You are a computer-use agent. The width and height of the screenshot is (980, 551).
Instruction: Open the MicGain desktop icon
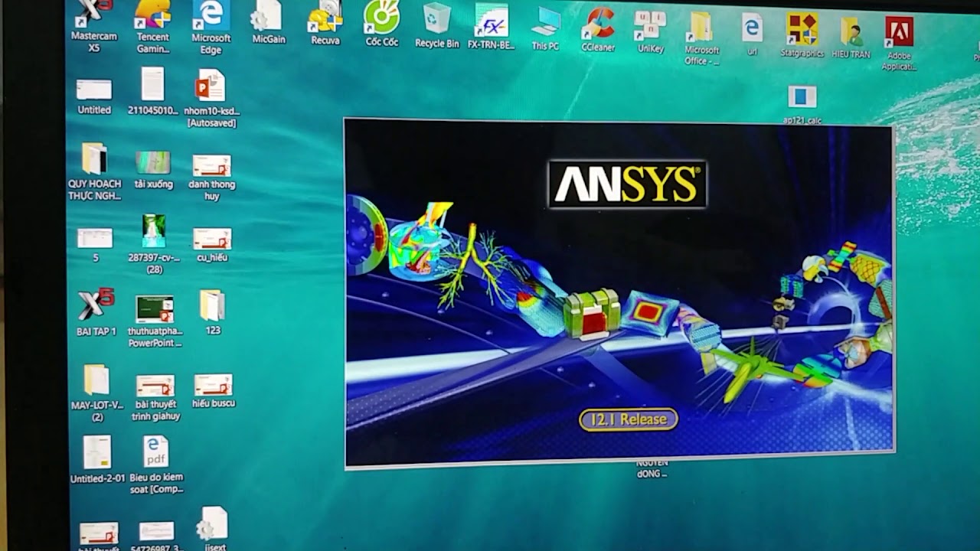point(268,23)
